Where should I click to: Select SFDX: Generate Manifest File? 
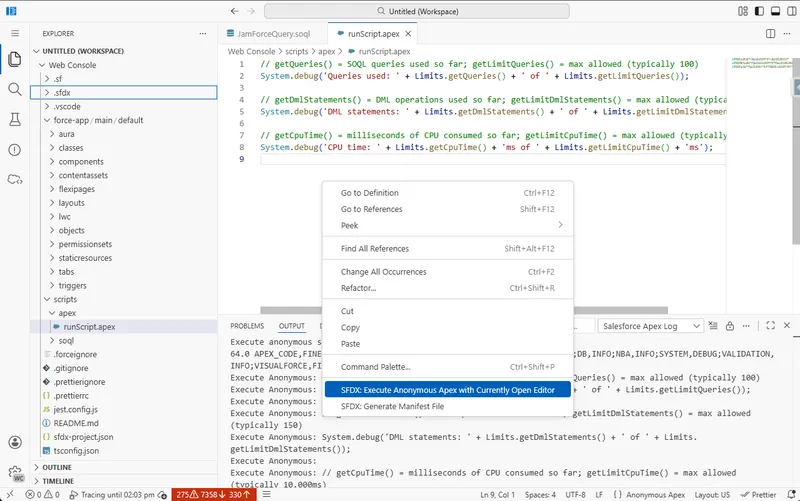pos(447,407)
